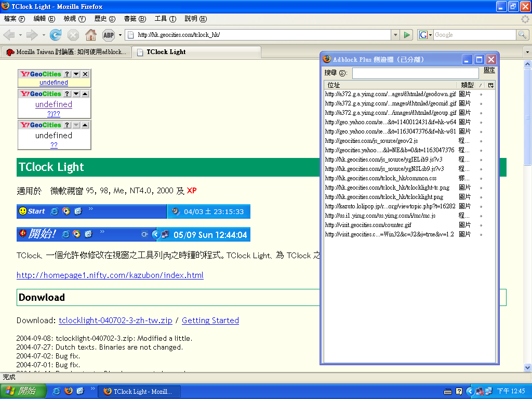Click the Back navigation arrow

(x=9, y=35)
